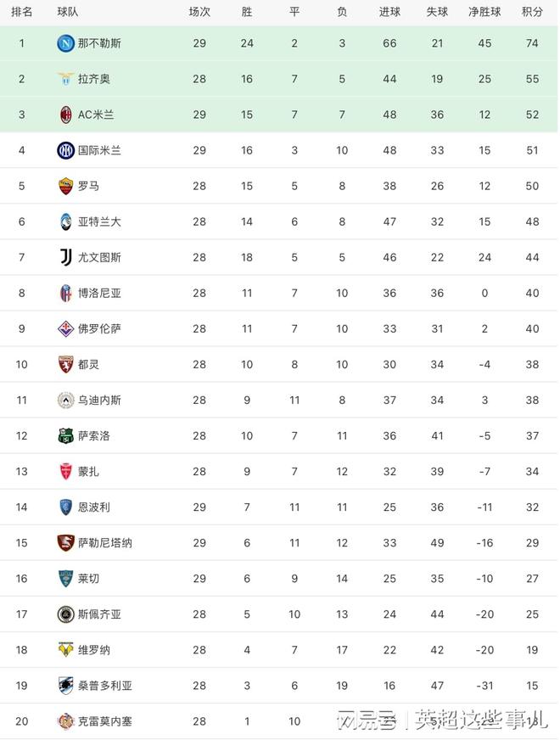This screenshot has width=560, height=740.
Task: Click the Roma club crest icon
Action: (65, 186)
